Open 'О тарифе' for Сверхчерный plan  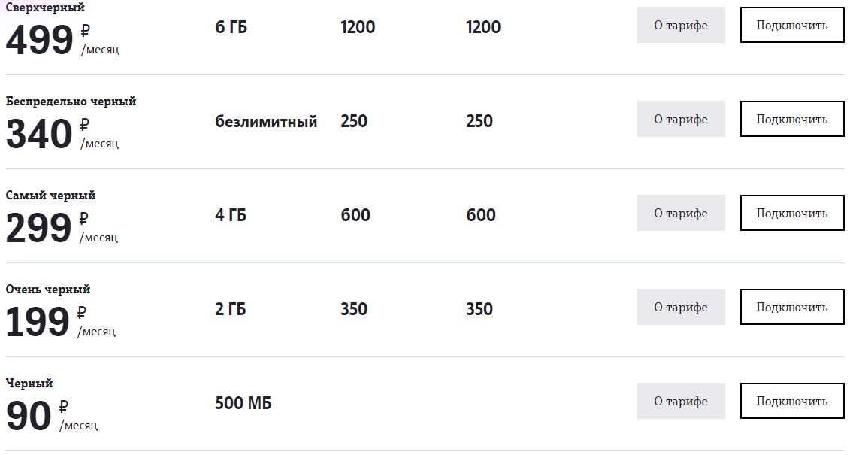(x=681, y=25)
